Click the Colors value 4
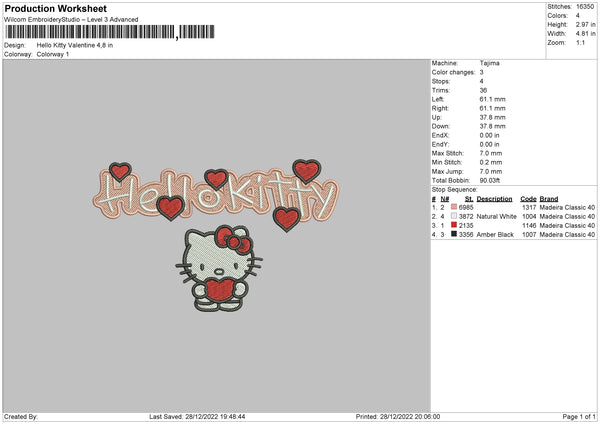Screen dimensions: 600x424 tap(578, 16)
